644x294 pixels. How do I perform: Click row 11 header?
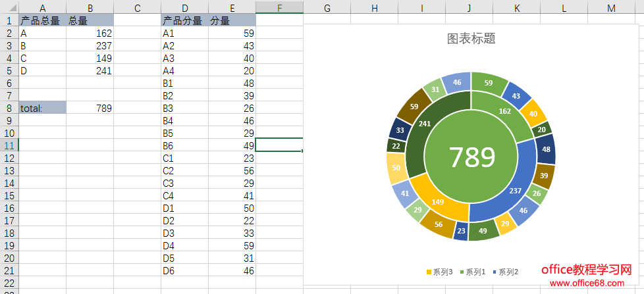(9, 145)
